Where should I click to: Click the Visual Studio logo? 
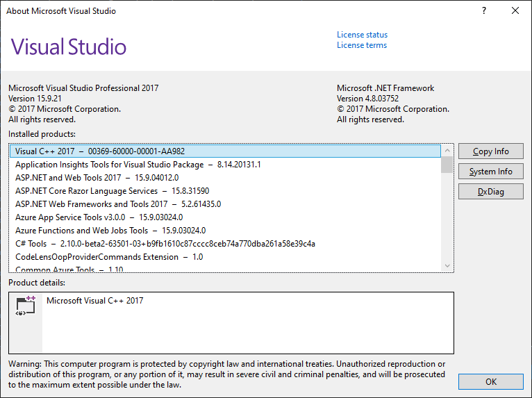click(x=69, y=47)
